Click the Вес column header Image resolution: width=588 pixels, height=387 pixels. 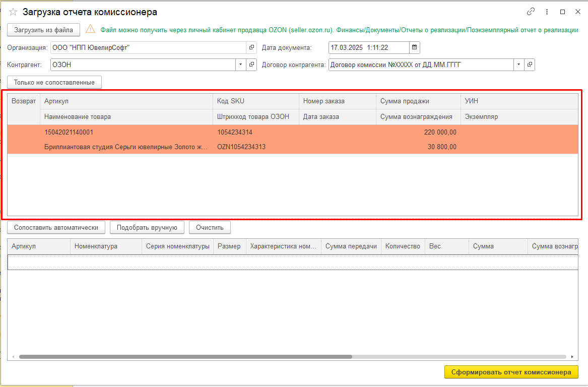pos(447,246)
